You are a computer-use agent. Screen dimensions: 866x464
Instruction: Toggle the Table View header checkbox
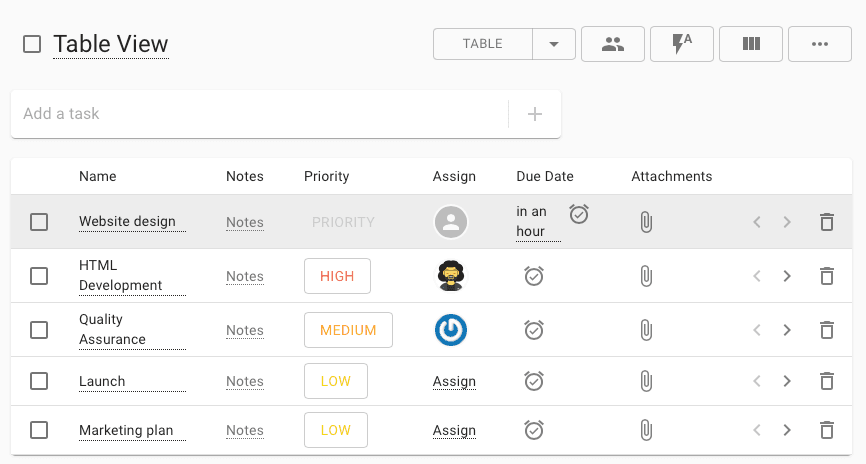(x=32, y=44)
